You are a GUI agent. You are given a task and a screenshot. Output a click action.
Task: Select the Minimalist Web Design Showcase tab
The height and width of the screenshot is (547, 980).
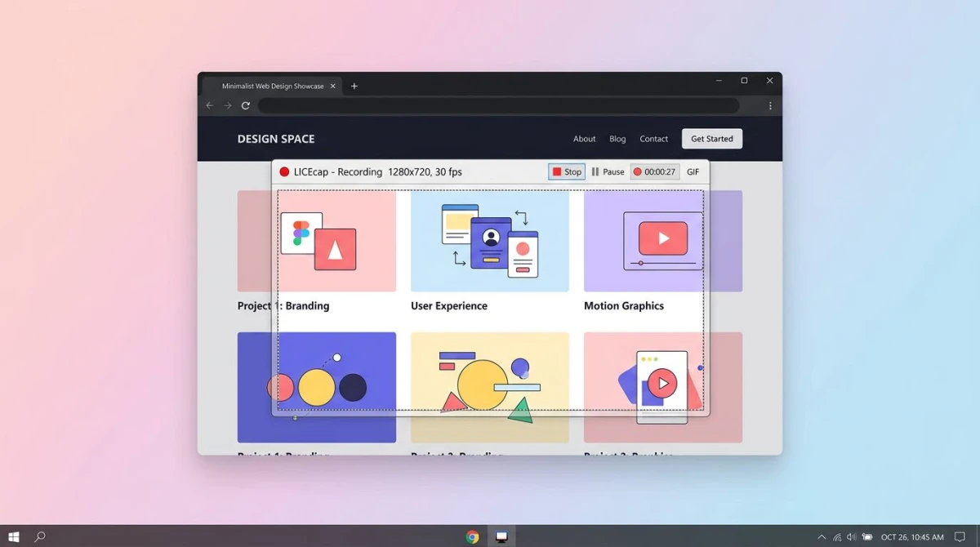point(273,86)
